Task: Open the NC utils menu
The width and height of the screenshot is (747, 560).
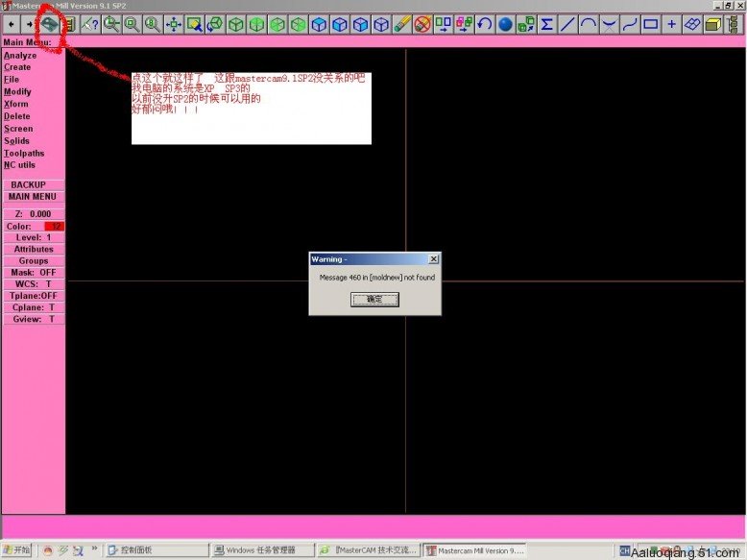Action: (x=19, y=165)
